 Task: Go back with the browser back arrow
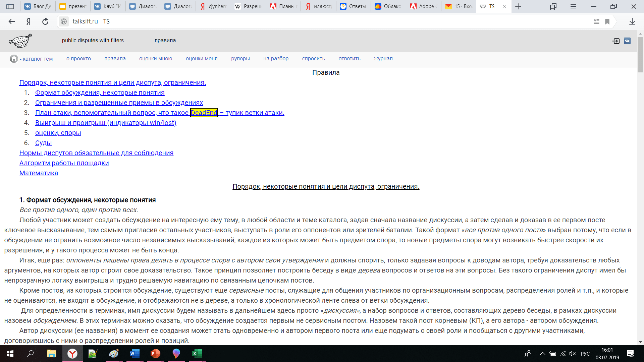pyautogui.click(x=12, y=21)
